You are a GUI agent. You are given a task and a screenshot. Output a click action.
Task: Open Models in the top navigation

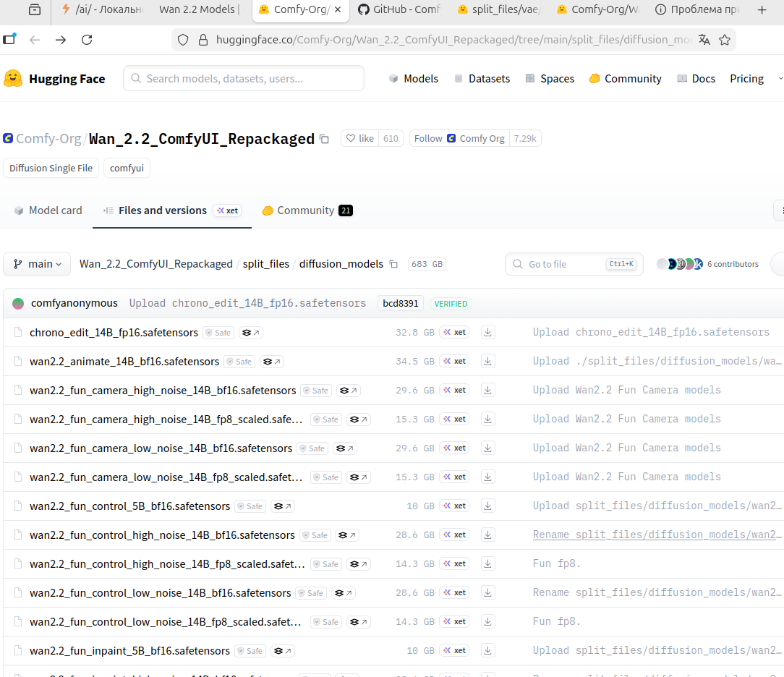coord(414,79)
